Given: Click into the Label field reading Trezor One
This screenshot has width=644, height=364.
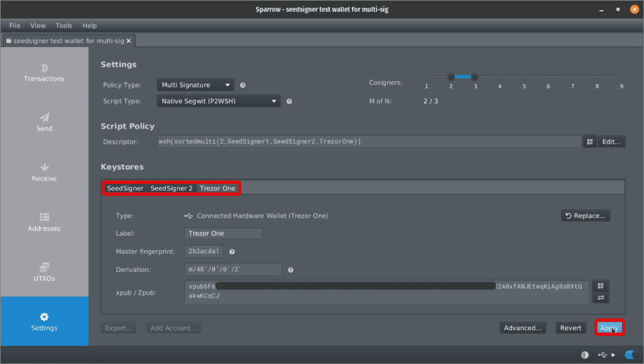Looking at the screenshot, I should click(x=223, y=233).
